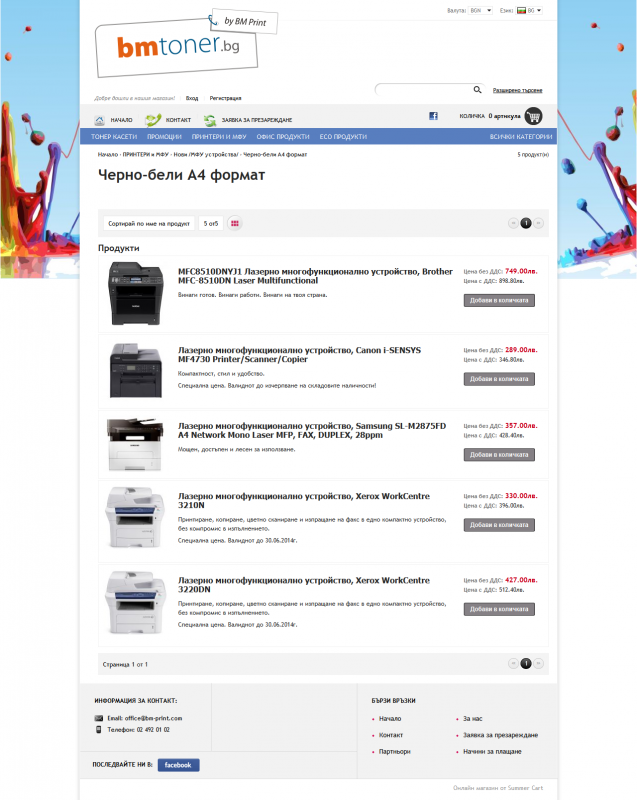
Task: Click the search input field
Action: (424, 90)
